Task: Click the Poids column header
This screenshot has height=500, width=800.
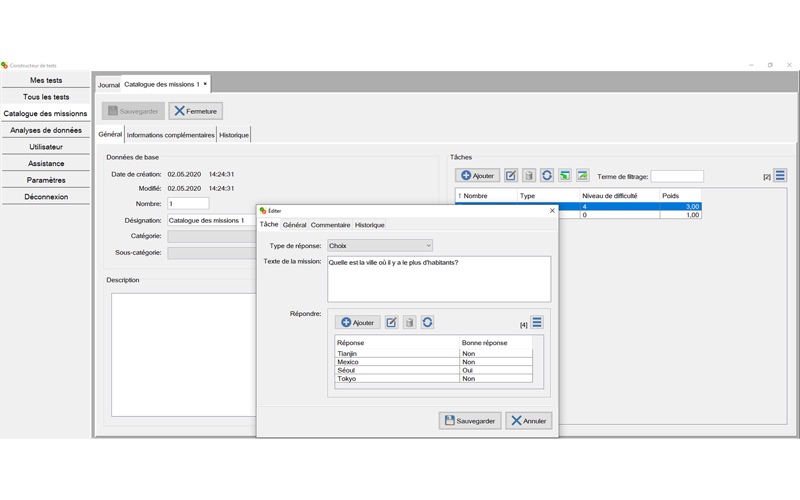Action: coord(680,195)
